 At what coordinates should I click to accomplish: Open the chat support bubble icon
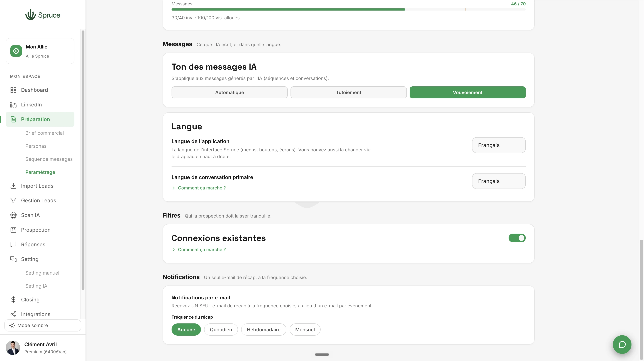[x=622, y=345]
